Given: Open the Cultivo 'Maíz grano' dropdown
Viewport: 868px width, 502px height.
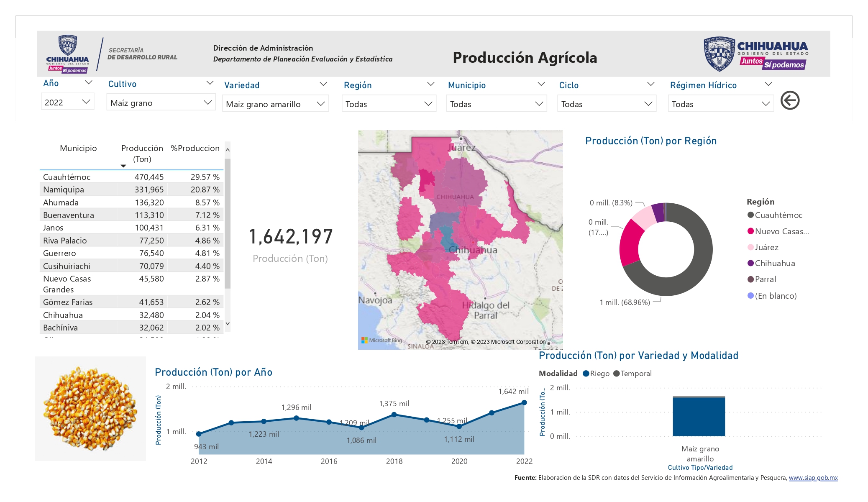Looking at the screenshot, I should pyautogui.click(x=161, y=102).
